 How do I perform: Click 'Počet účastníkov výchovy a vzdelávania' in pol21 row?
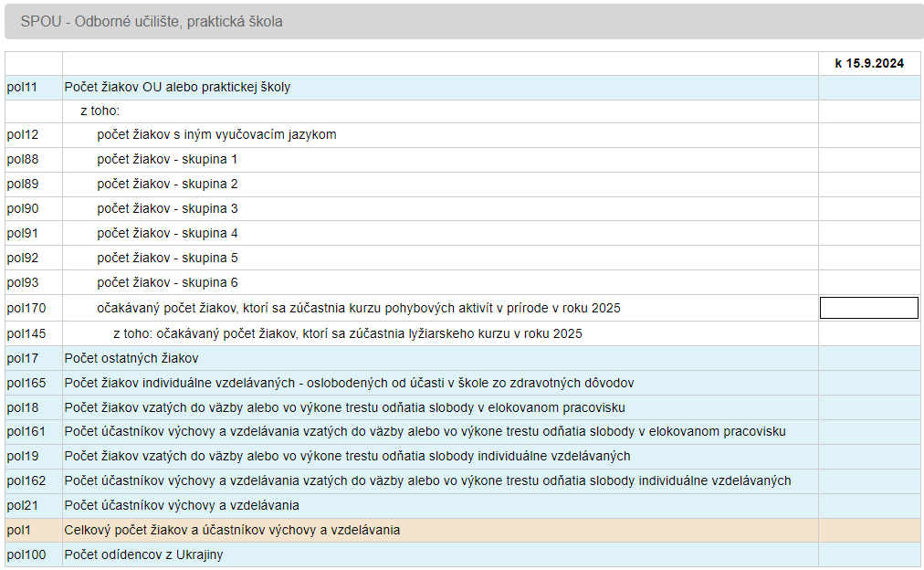[x=182, y=506]
